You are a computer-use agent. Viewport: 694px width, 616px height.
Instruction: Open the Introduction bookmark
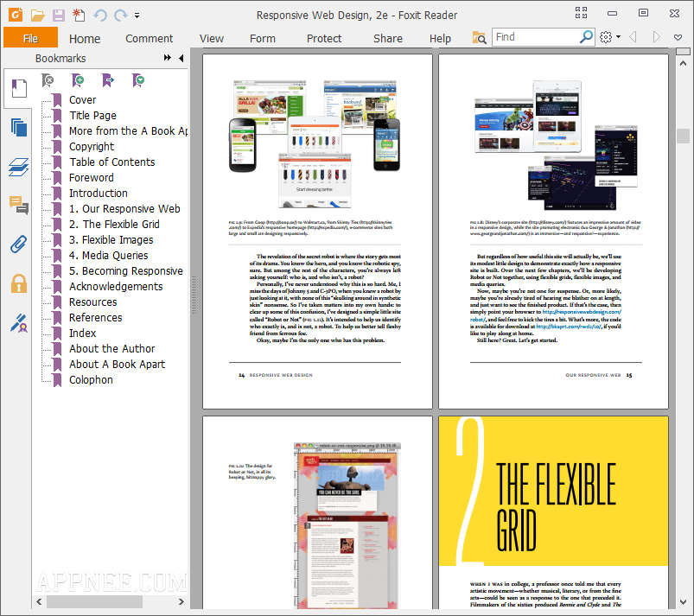pos(99,193)
